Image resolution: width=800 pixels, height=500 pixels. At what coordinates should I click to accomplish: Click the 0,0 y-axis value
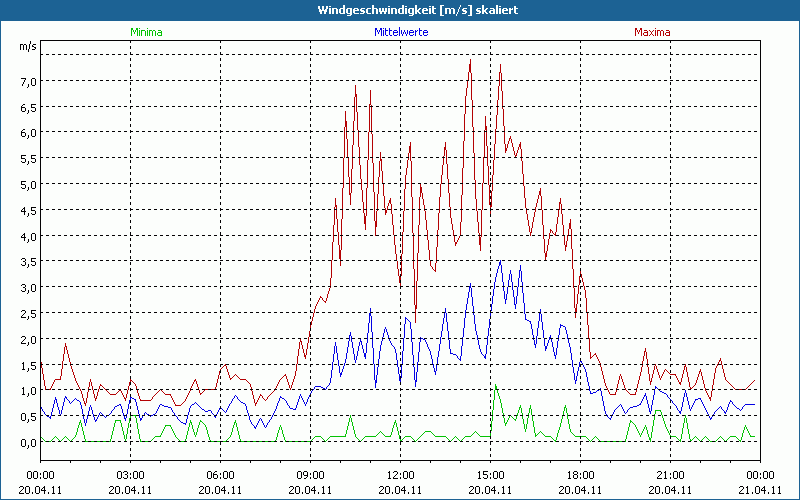point(29,442)
